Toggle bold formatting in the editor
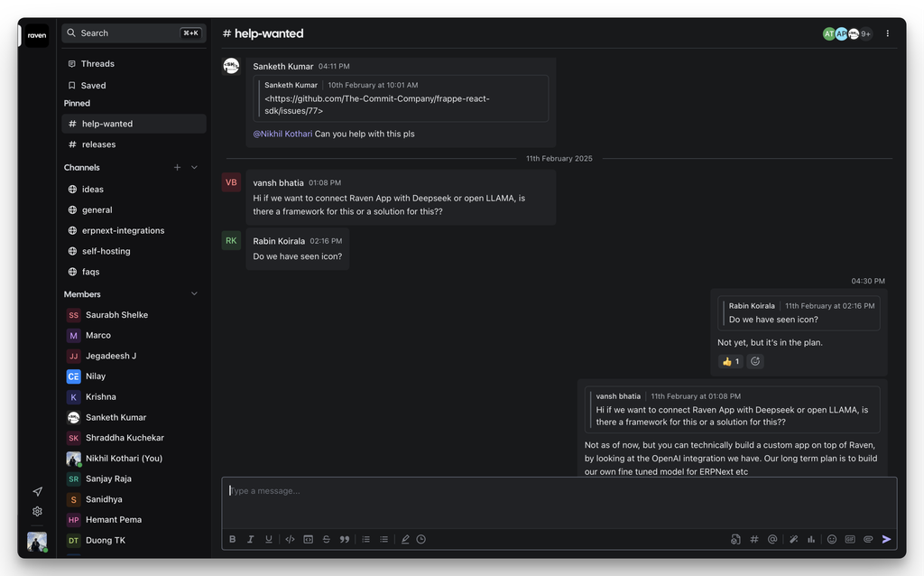The width and height of the screenshot is (924, 576). click(x=232, y=539)
